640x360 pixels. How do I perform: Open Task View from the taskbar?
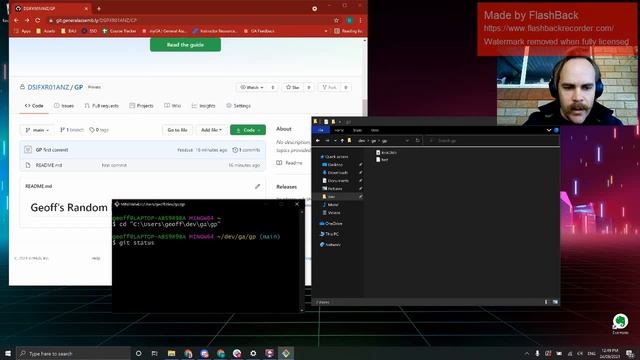tap(154, 353)
